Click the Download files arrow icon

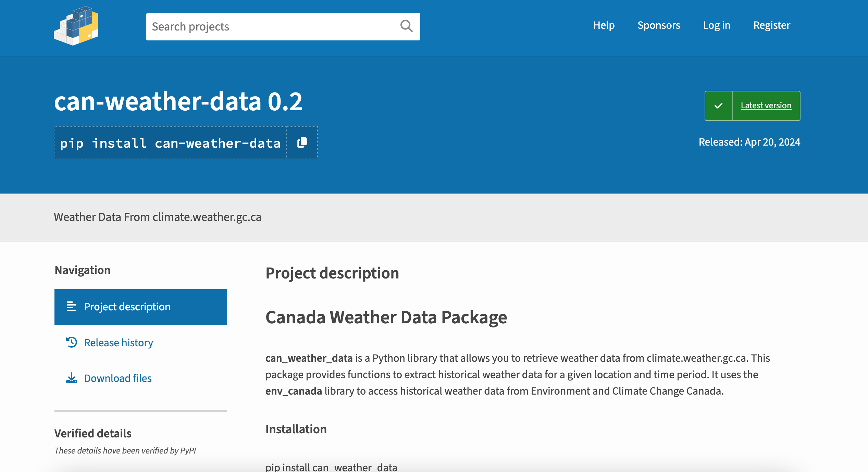tap(71, 378)
